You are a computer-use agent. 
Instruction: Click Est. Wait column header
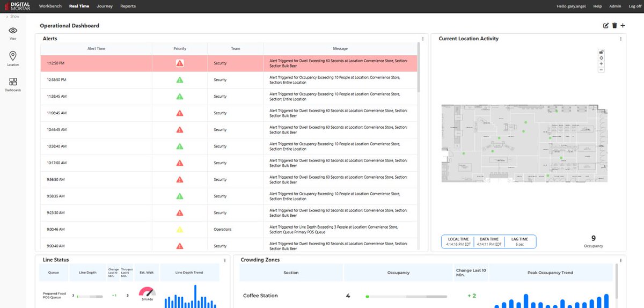click(147, 273)
